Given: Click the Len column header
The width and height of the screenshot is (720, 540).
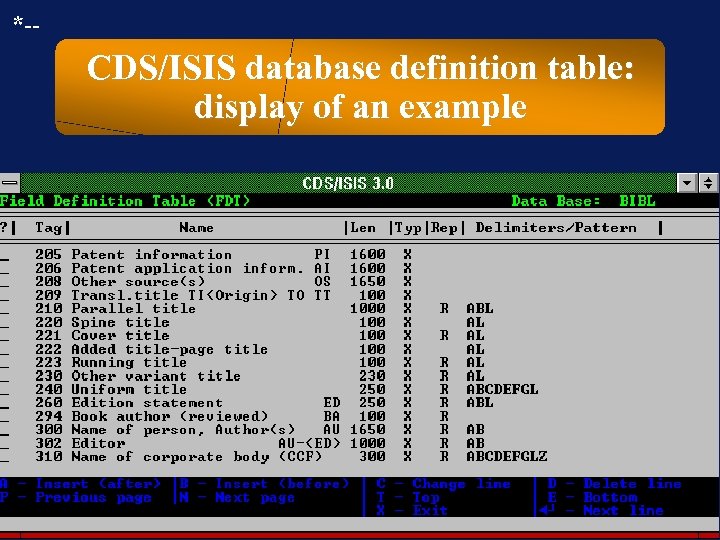Looking at the screenshot, I should click(363, 227).
